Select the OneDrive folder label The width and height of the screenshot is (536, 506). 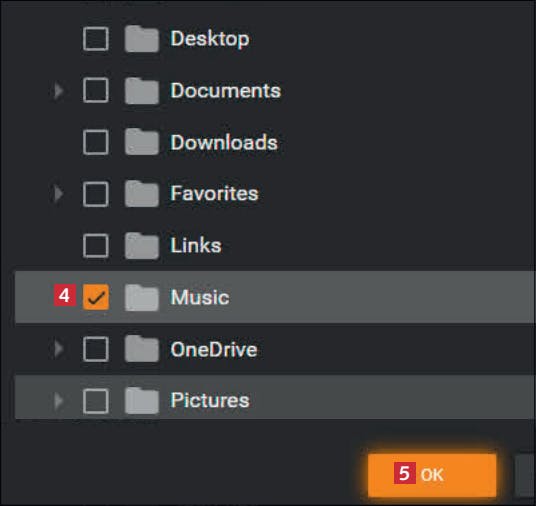[x=214, y=349]
